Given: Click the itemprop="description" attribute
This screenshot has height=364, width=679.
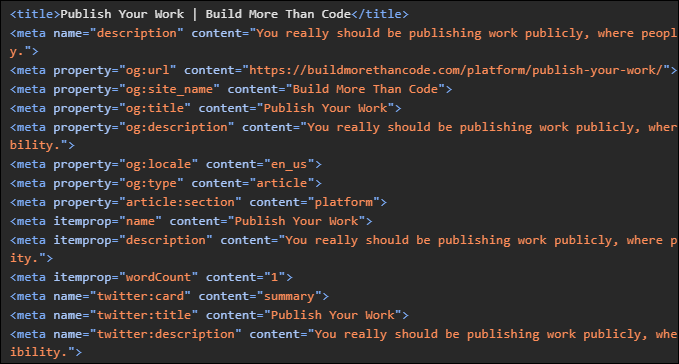Looking at the screenshot, I should coord(133,240).
